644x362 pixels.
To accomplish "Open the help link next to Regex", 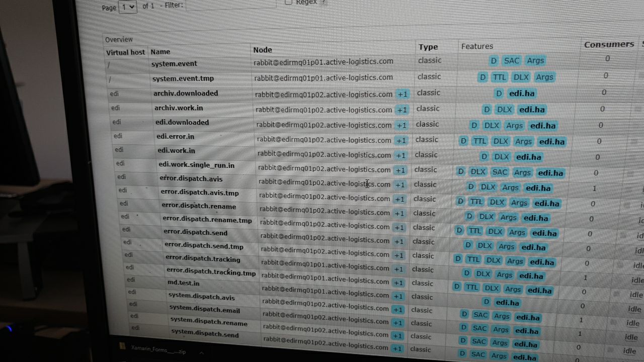I will (x=324, y=2).
